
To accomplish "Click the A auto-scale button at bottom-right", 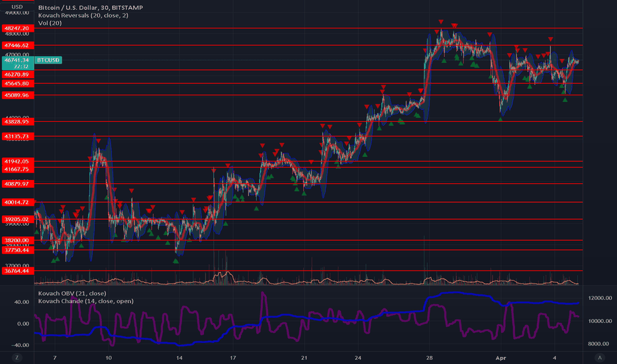I will pyautogui.click(x=600, y=357).
